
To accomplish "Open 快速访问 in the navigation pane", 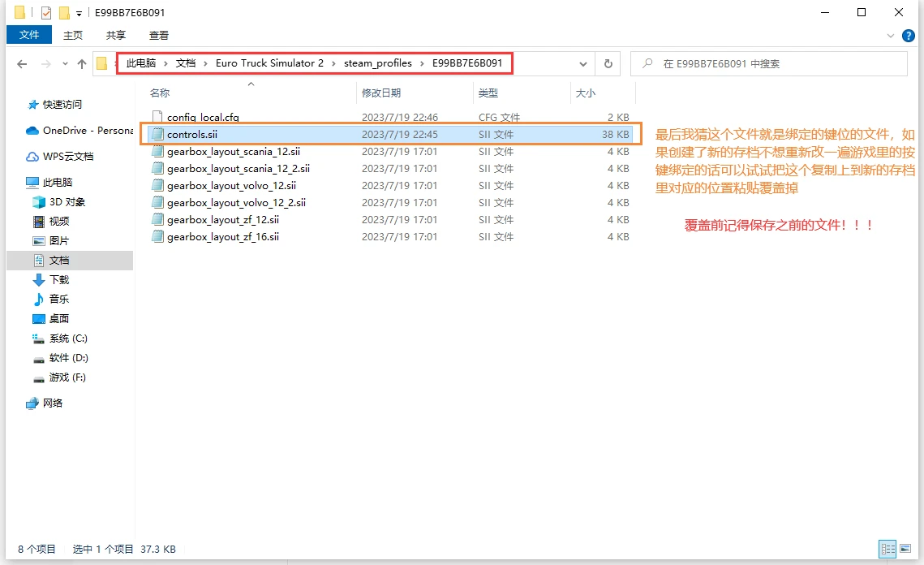I will [62, 105].
